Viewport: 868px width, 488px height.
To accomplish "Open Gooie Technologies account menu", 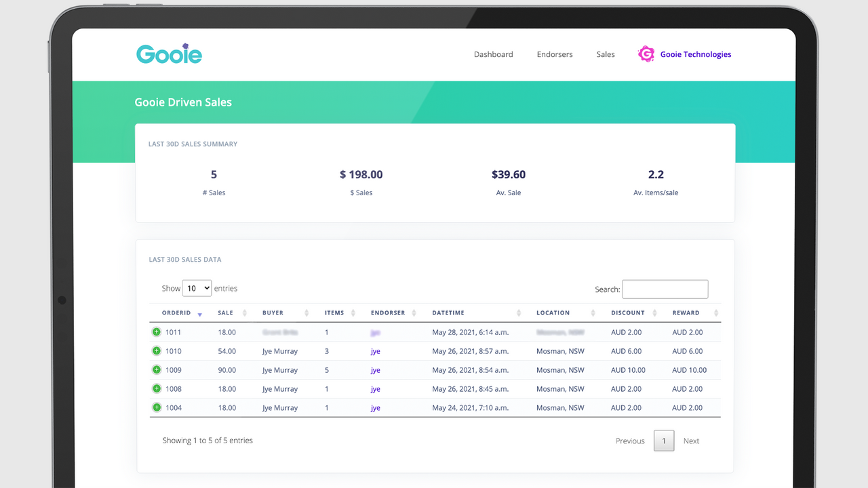I will [x=696, y=54].
